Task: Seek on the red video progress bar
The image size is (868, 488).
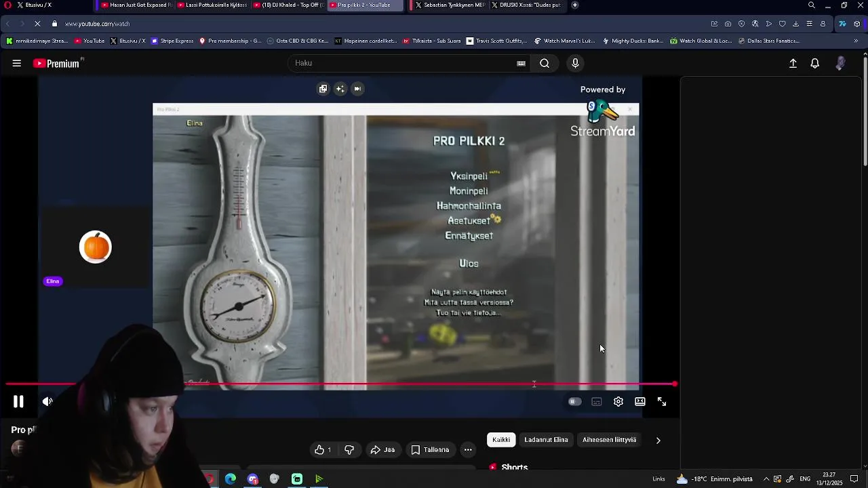Action: click(341, 384)
